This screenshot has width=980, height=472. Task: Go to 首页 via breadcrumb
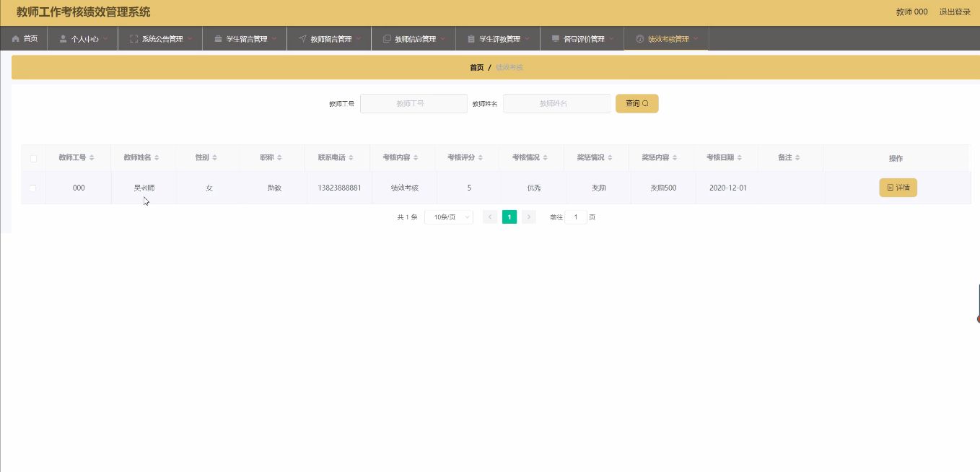point(477,67)
